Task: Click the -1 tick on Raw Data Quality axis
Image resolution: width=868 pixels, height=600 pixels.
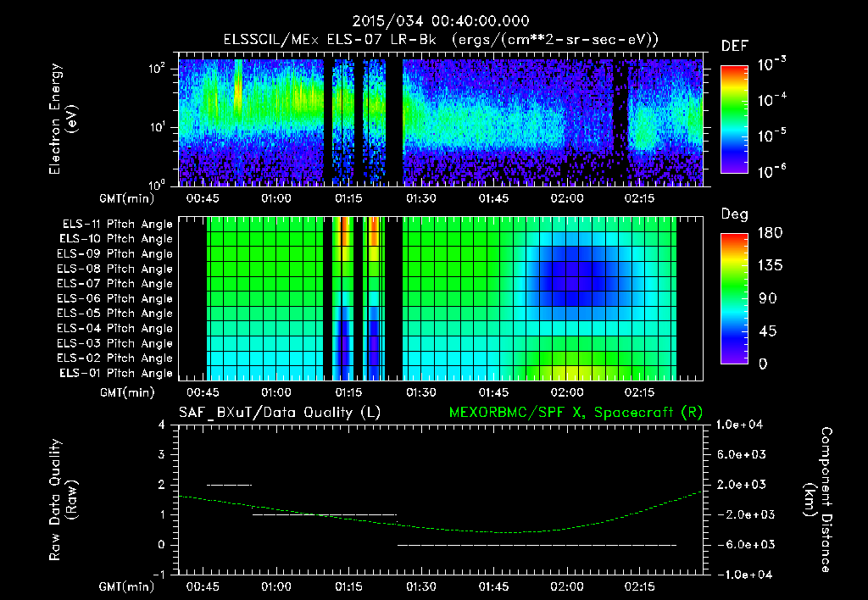Action: point(158,575)
